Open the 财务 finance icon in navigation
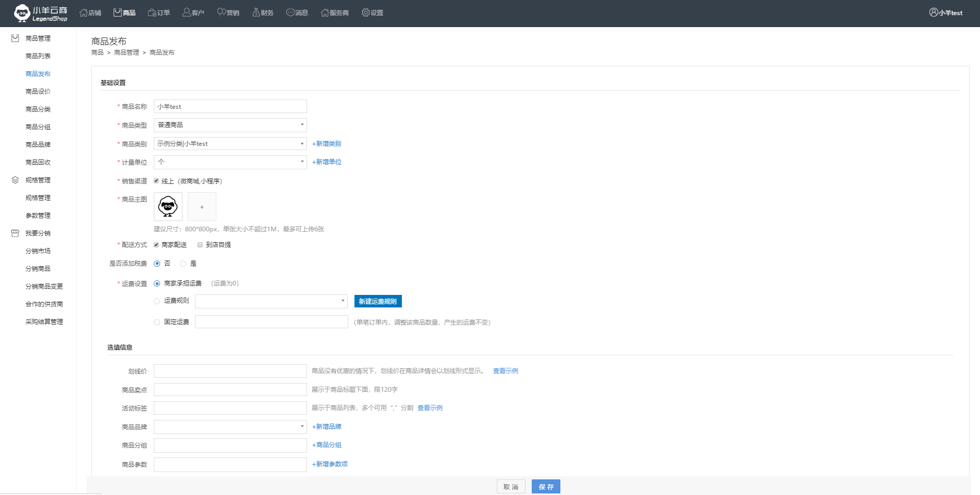Screen dimensions: 980x495 (256, 13)
